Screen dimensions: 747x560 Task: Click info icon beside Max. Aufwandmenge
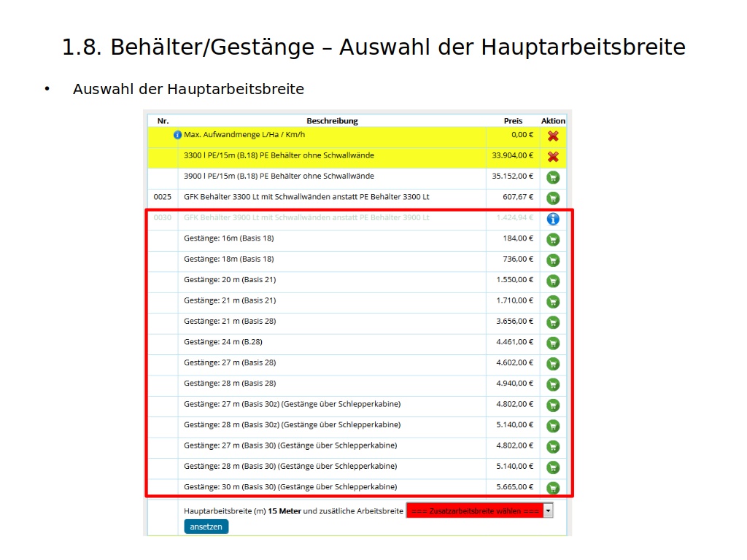coord(177,135)
